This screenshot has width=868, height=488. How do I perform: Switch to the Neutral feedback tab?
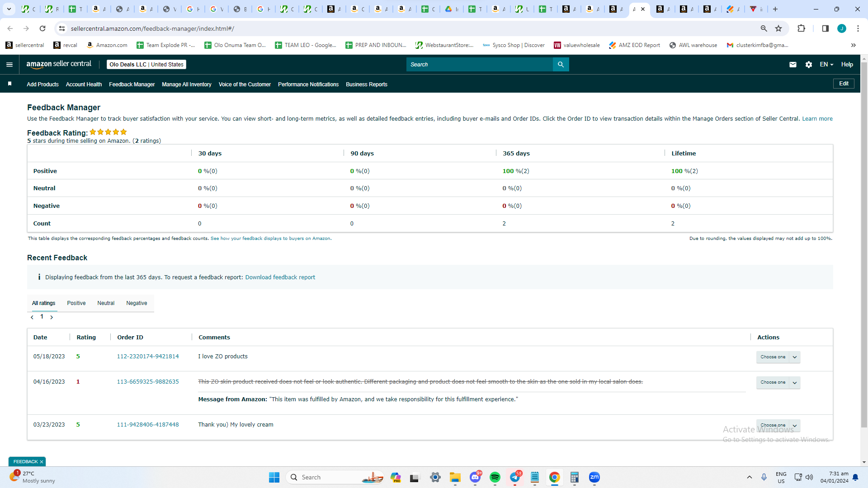coord(106,303)
